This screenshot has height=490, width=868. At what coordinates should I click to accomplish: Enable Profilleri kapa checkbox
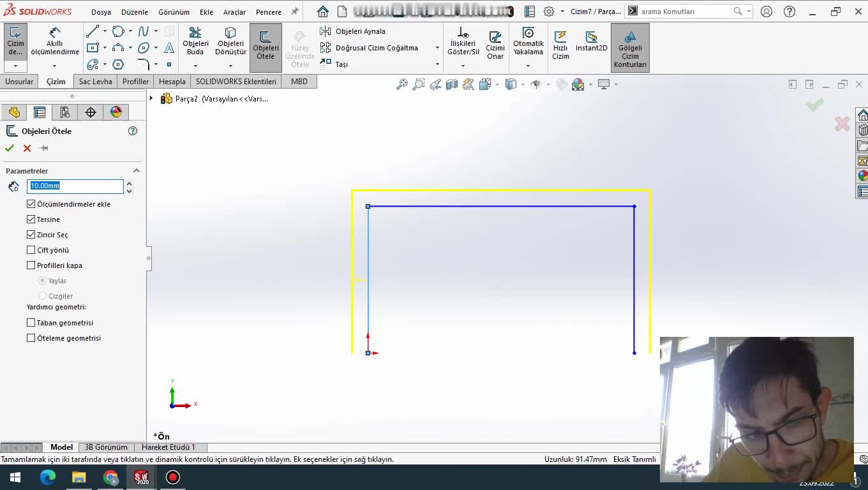[x=31, y=265]
